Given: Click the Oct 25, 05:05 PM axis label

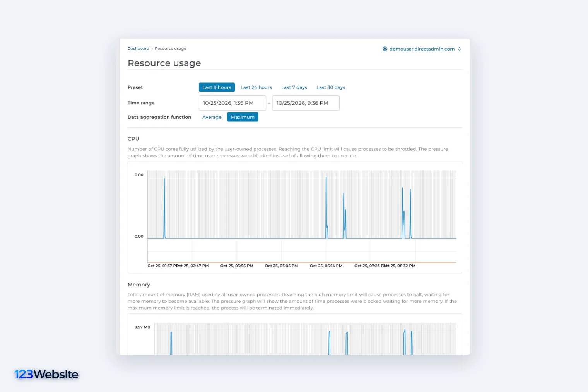Looking at the screenshot, I should (x=281, y=266).
